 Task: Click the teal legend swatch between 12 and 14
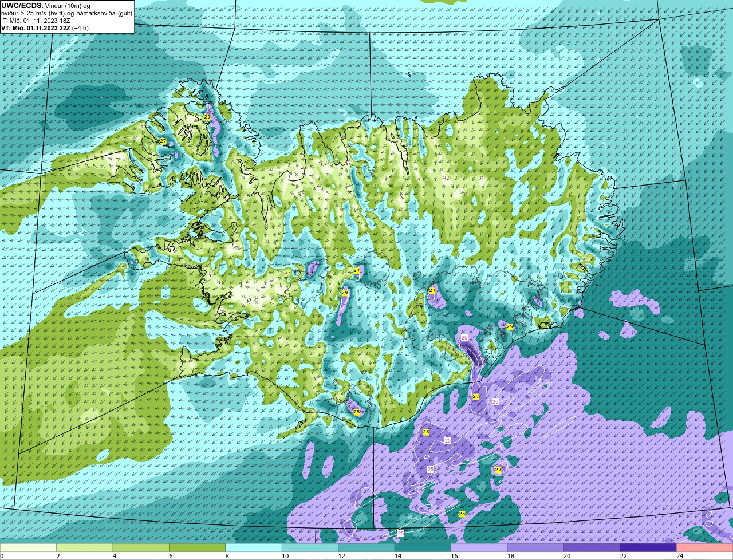tap(366, 548)
